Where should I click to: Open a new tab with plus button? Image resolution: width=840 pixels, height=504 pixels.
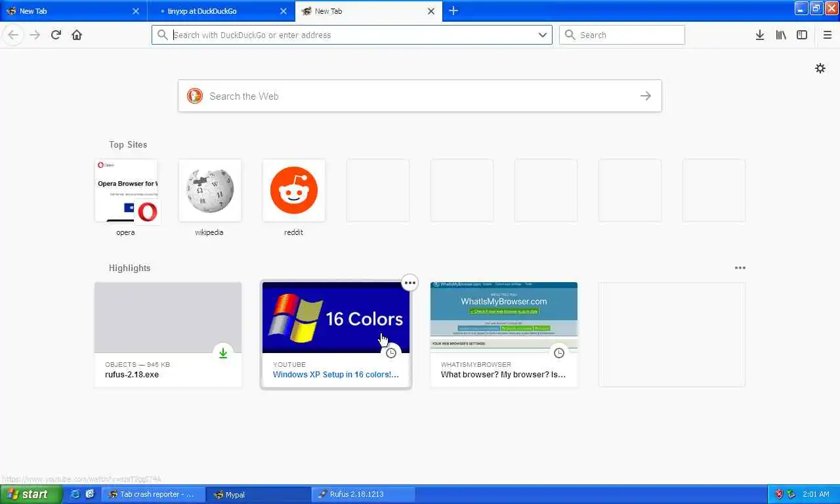click(453, 10)
